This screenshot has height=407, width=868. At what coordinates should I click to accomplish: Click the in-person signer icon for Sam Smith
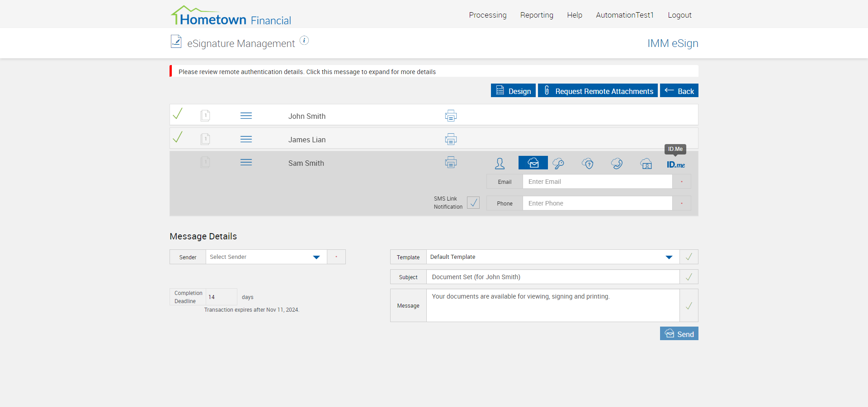point(500,164)
